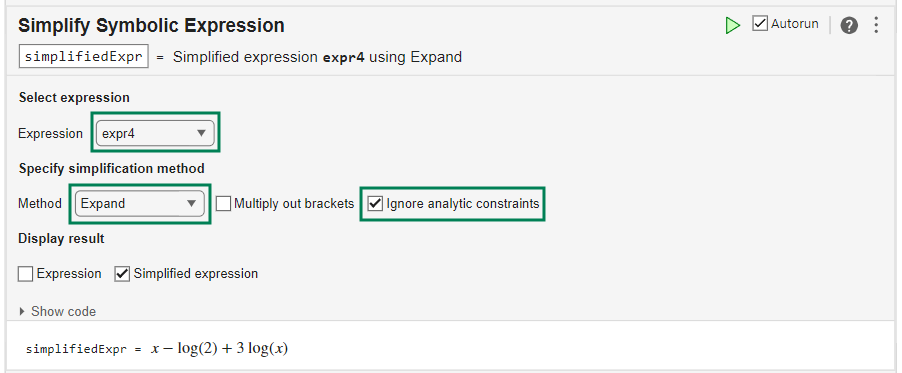This screenshot has width=902, height=373.
Task: Open help with the question mark icon
Action: pyautogui.click(x=849, y=25)
